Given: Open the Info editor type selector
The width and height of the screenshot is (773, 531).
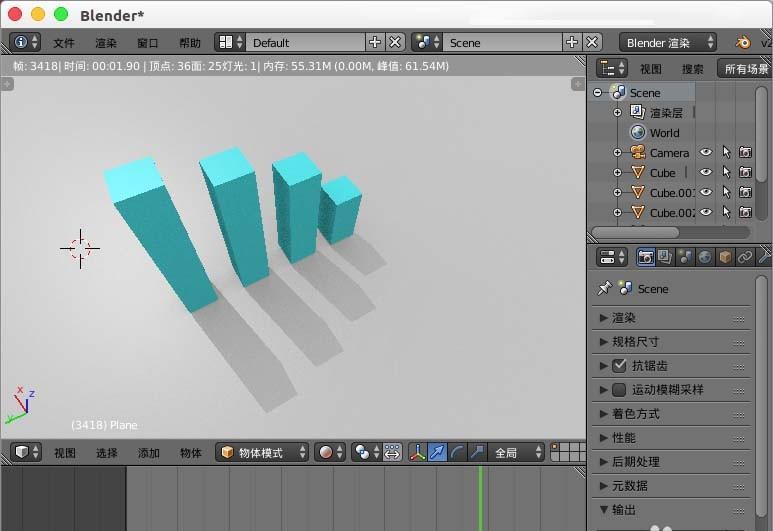Looking at the screenshot, I should point(25,42).
